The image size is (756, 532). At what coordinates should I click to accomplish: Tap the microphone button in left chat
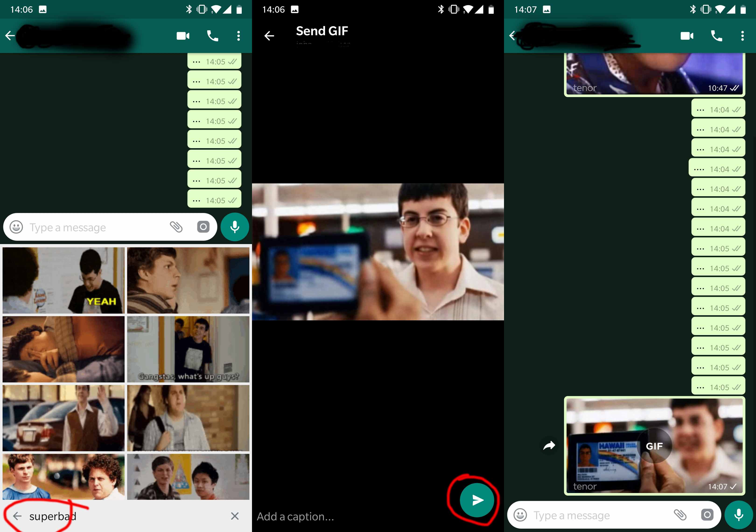tap(234, 227)
